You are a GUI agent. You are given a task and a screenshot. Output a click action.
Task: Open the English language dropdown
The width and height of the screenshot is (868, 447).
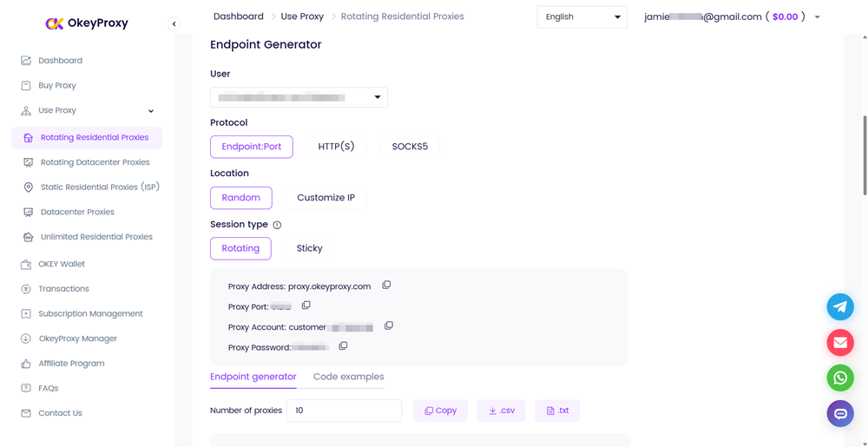(582, 17)
